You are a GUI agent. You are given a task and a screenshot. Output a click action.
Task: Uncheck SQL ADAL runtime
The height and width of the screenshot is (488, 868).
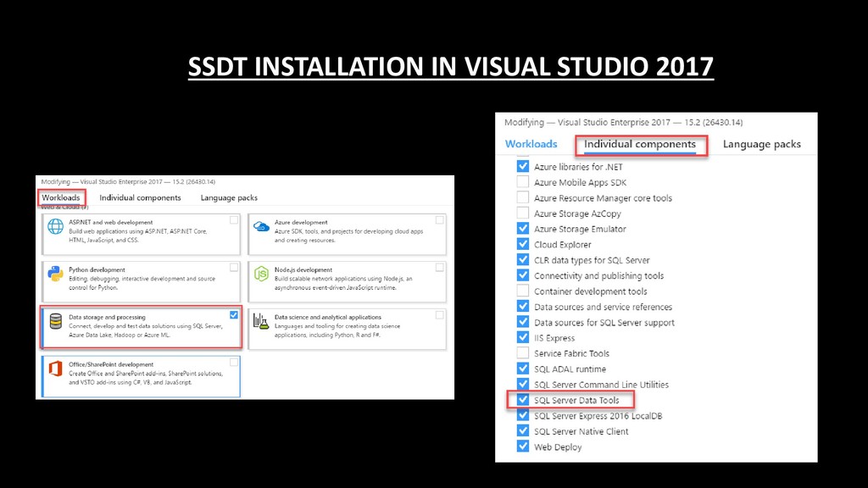click(x=522, y=368)
